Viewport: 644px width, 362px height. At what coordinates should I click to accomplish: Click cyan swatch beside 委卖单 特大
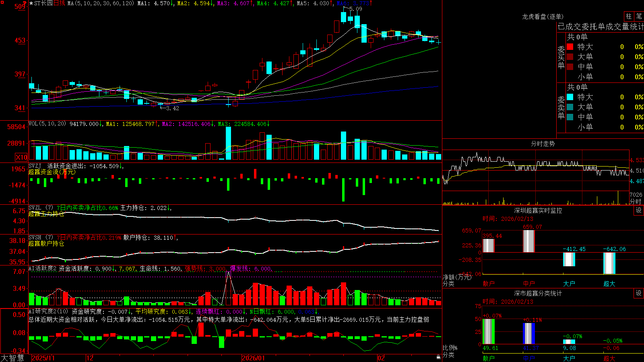(570, 97)
